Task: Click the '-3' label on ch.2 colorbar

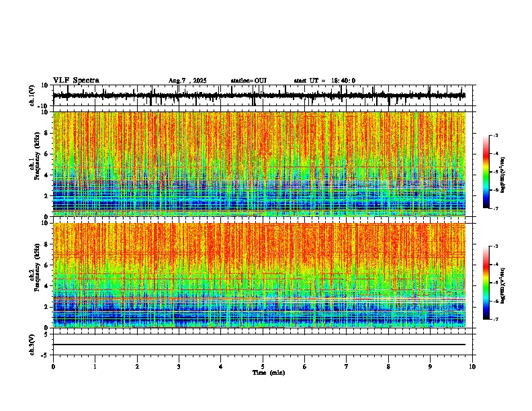Action: pyautogui.click(x=496, y=246)
